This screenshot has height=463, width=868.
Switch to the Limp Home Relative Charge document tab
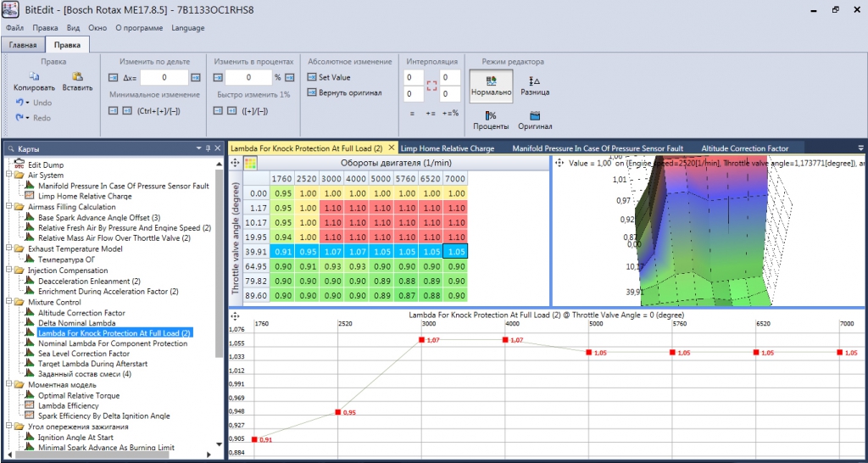447,148
